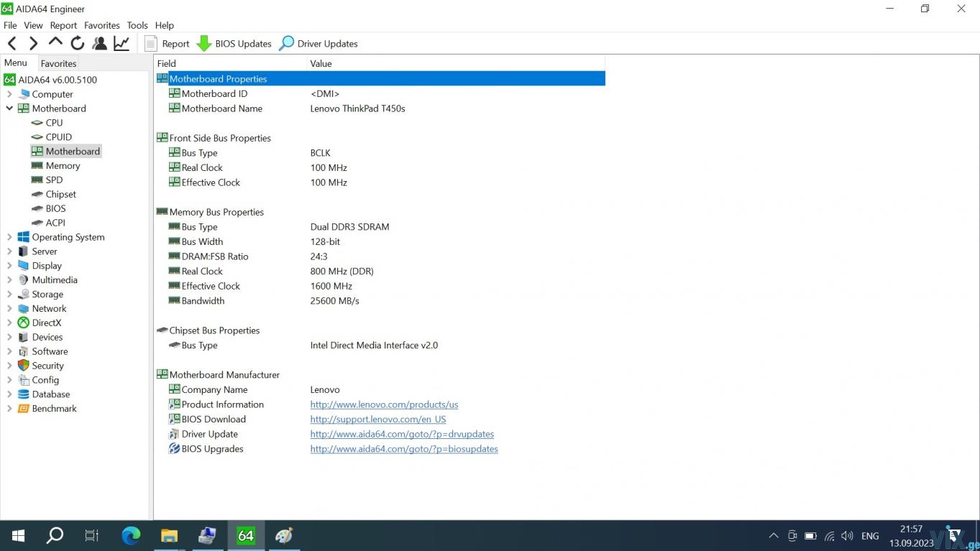Screen dimensions: 980x551
Task: Select the DRAM:FSB Ratio row
Action: click(x=380, y=256)
